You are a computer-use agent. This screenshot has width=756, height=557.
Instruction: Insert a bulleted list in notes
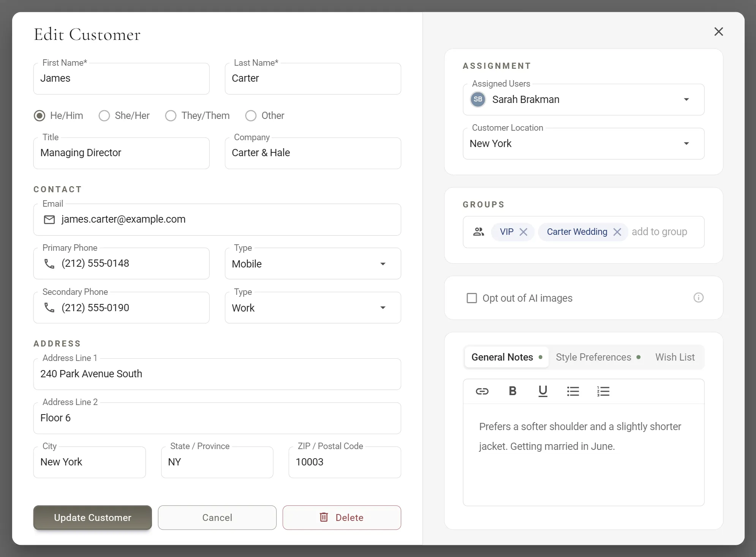tap(573, 391)
